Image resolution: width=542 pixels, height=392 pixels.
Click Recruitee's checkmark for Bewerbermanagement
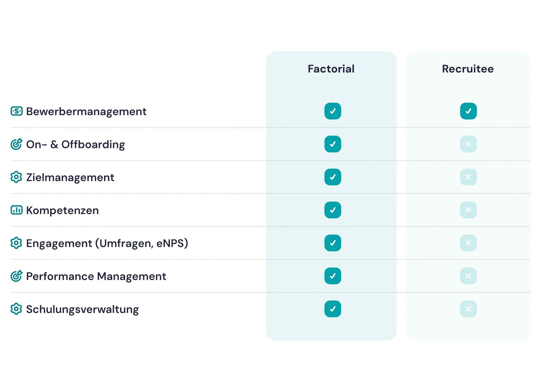(x=468, y=111)
